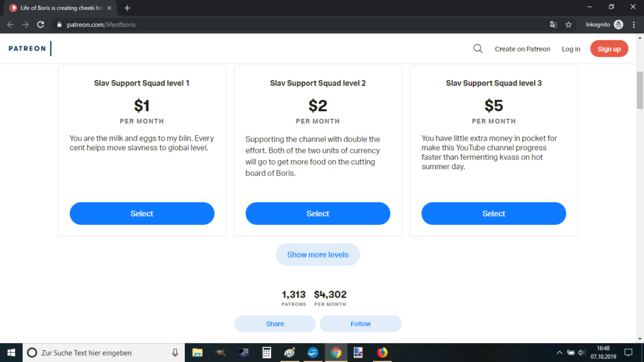Click the browser forward arrow
Screen dimensions: 644x362
[x=25, y=25]
